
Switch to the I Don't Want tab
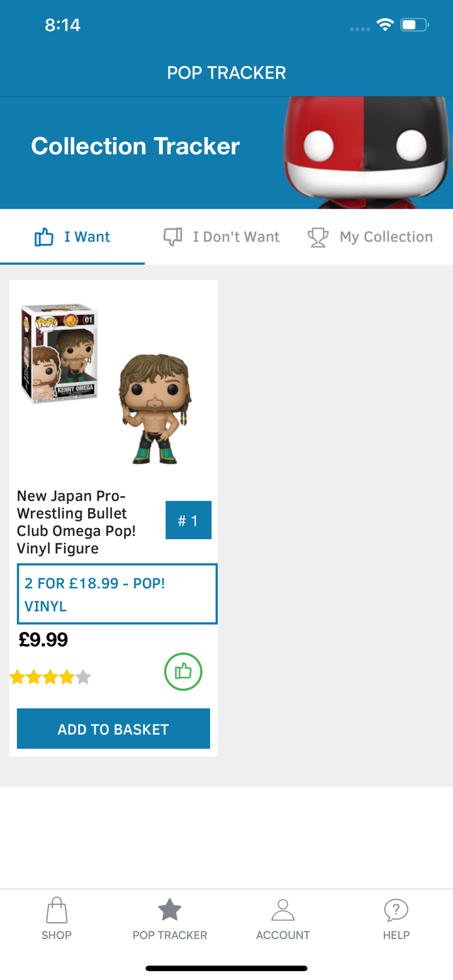click(x=220, y=236)
